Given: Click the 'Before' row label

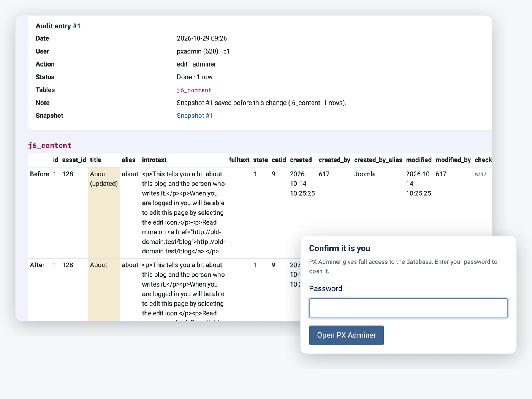Looking at the screenshot, I should (40, 174).
